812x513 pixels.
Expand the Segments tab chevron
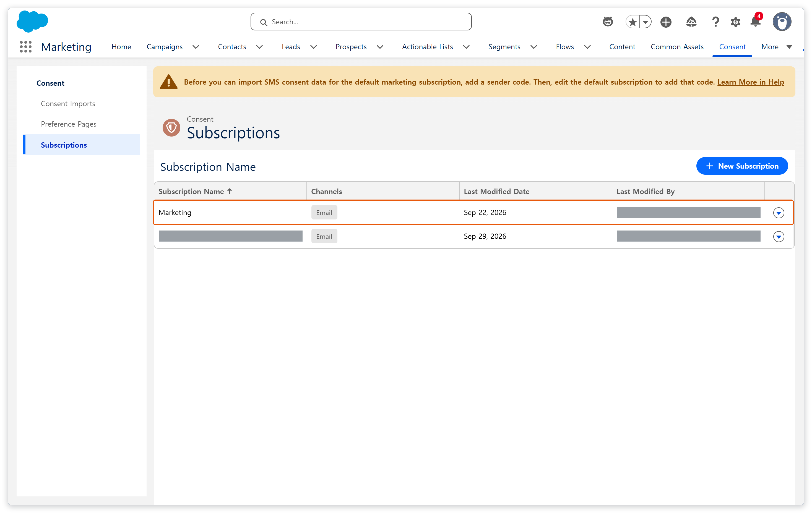534,47
